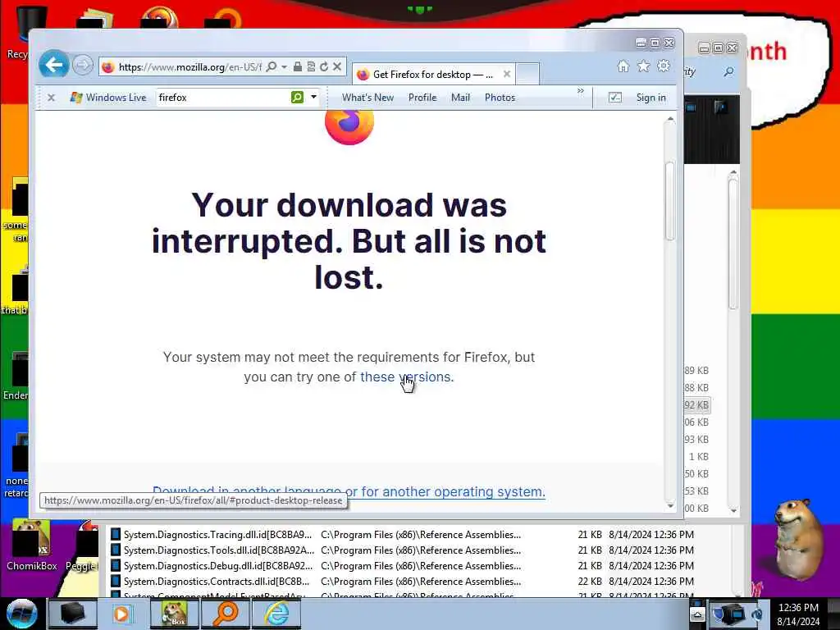
Task: Select the 92 KB row in background window
Action: coord(697,405)
